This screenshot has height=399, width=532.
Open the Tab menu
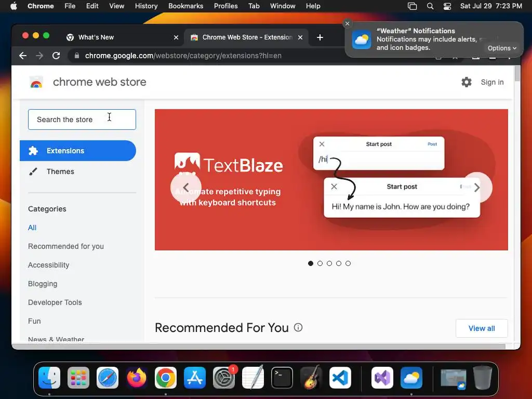coord(254,6)
